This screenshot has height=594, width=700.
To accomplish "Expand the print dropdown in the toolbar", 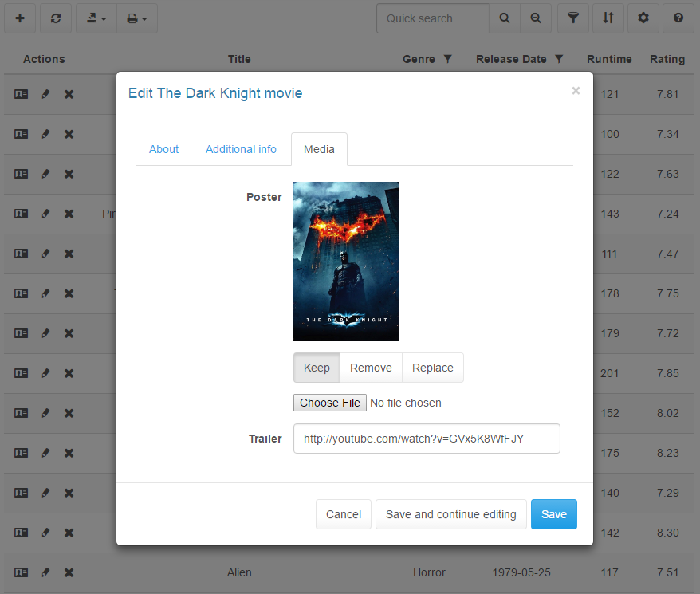I will (137, 18).
